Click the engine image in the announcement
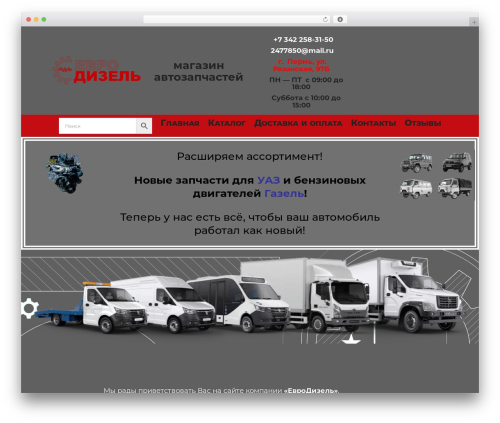 tap(64, 173)
